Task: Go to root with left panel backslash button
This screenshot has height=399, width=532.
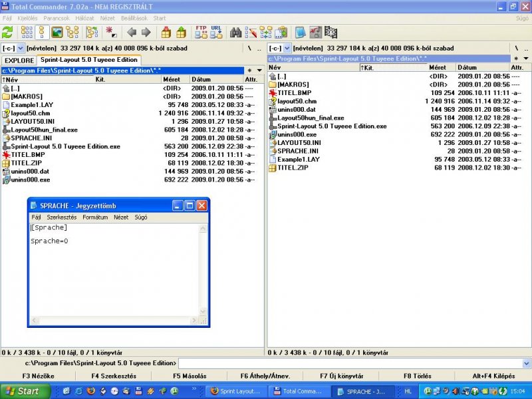Action: [249, 48]
